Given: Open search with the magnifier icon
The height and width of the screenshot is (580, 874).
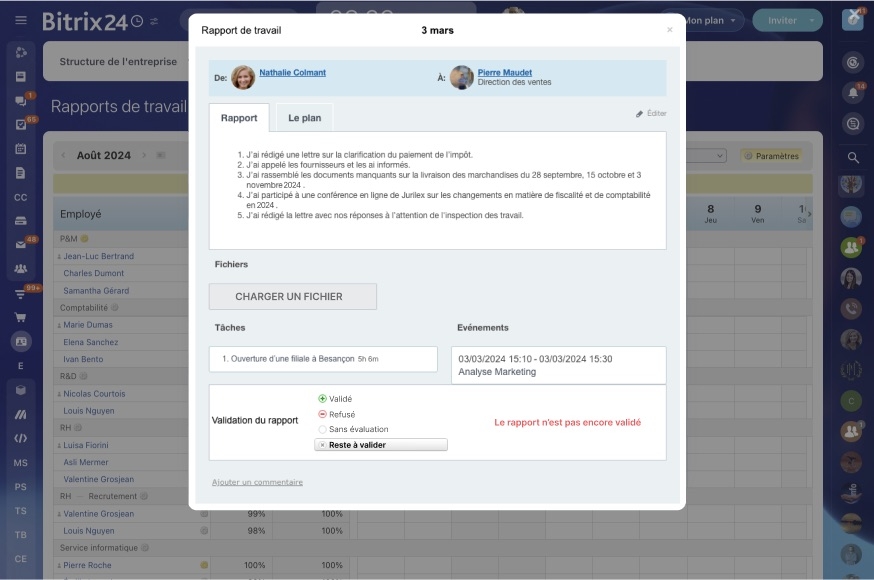Looking at the screenshot, I should pos(853,158).
